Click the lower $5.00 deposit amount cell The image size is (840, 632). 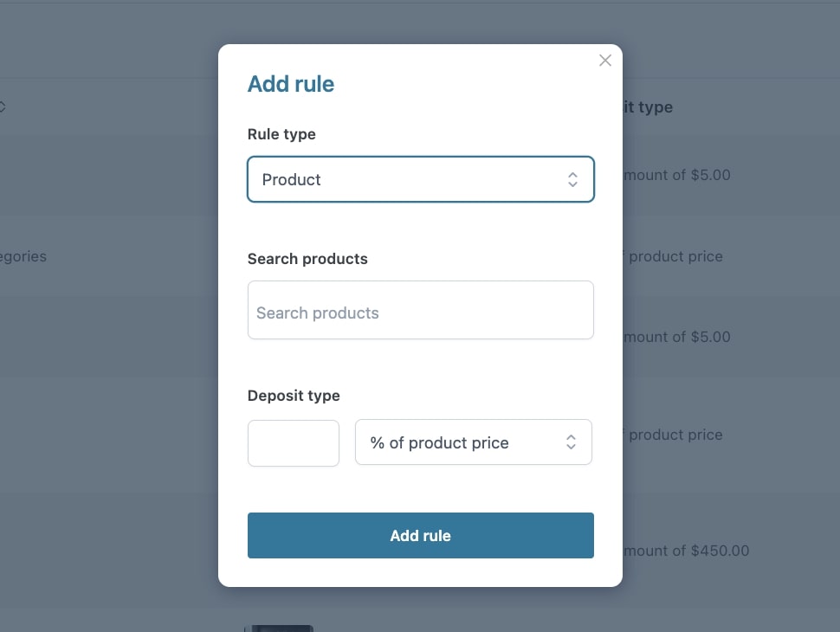point(677,337)
